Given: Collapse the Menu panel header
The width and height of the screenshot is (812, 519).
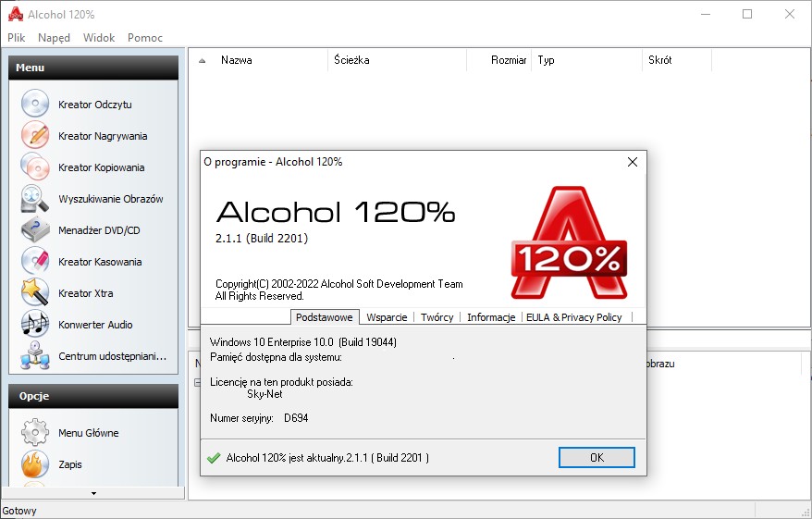Looking at the screenshot, I should pyautogui.click(x=93, y=68).
